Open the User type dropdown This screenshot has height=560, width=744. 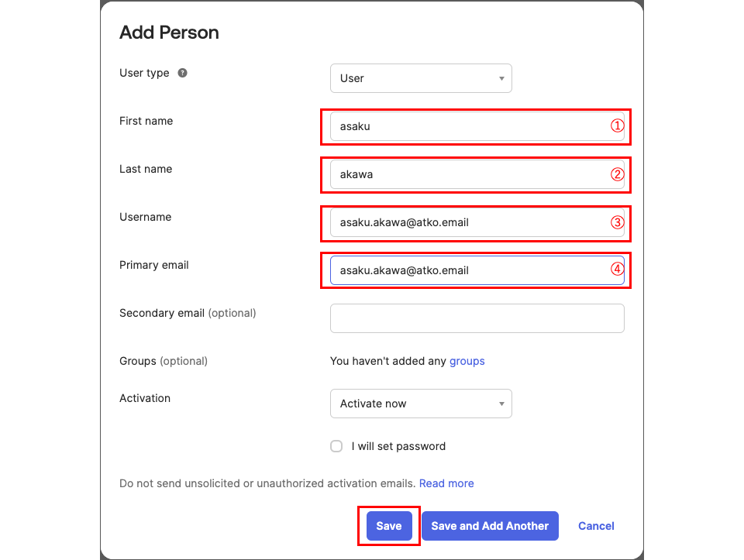tap(420, 78)
